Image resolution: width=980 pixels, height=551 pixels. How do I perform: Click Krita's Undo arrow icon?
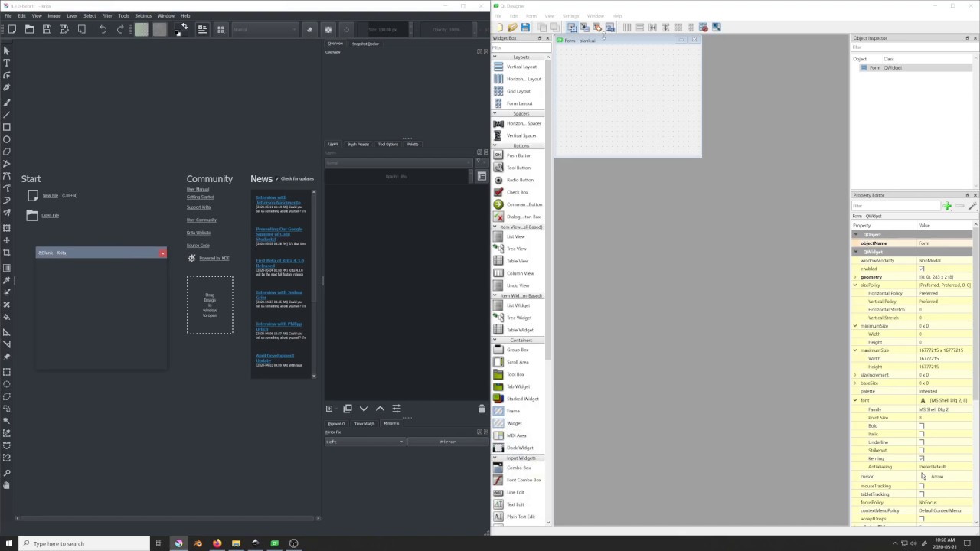(103, 29)
